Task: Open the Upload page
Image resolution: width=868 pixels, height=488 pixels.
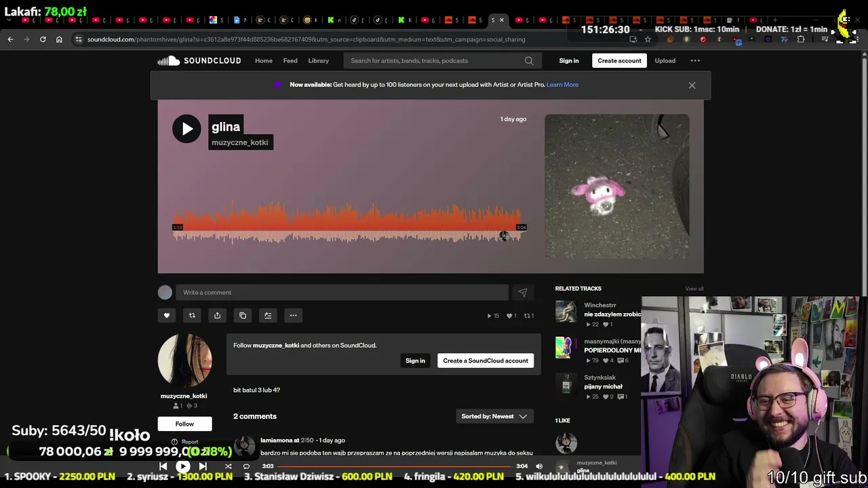Action: click(x=665, y=61)
